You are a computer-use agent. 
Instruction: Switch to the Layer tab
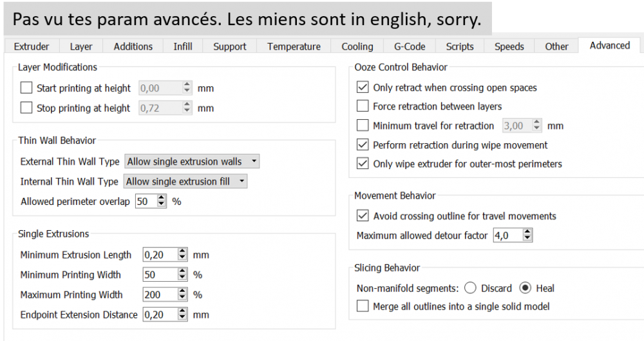click(x=81, y=46)
